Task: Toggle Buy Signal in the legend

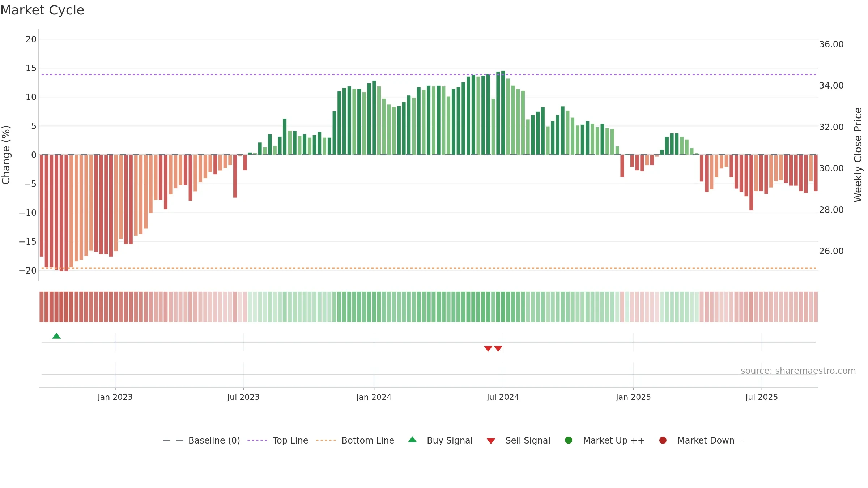Action: tap(440, 441)
